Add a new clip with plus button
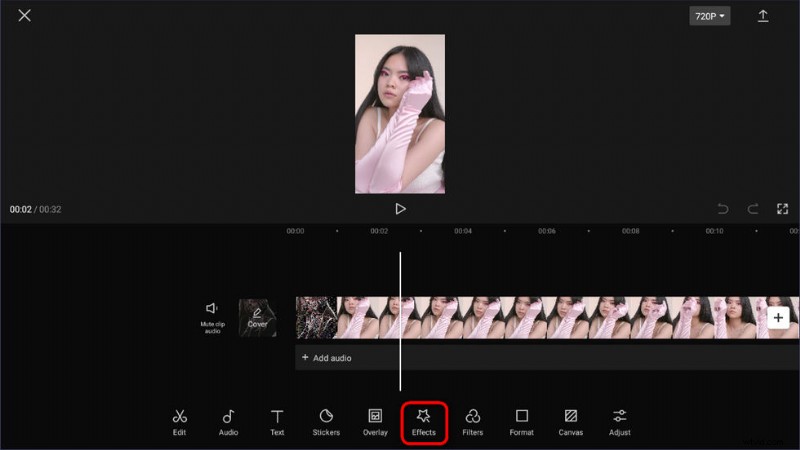 pyautogui.click(x=778, y=318)
